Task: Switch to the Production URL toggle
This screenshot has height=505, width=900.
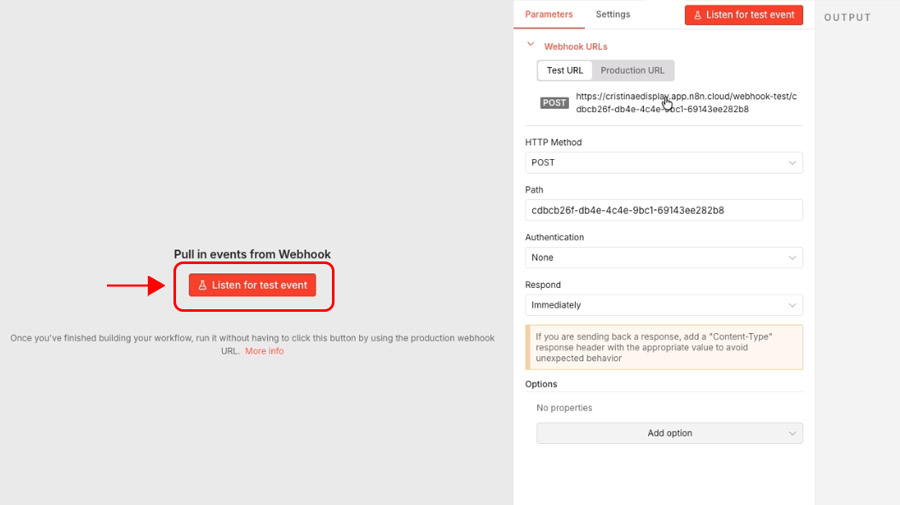Action: coord(632,71)
